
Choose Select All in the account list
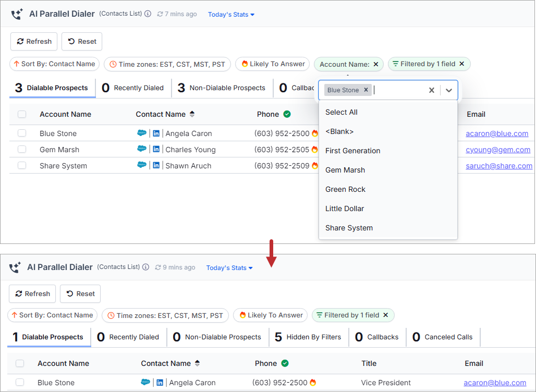388,112
